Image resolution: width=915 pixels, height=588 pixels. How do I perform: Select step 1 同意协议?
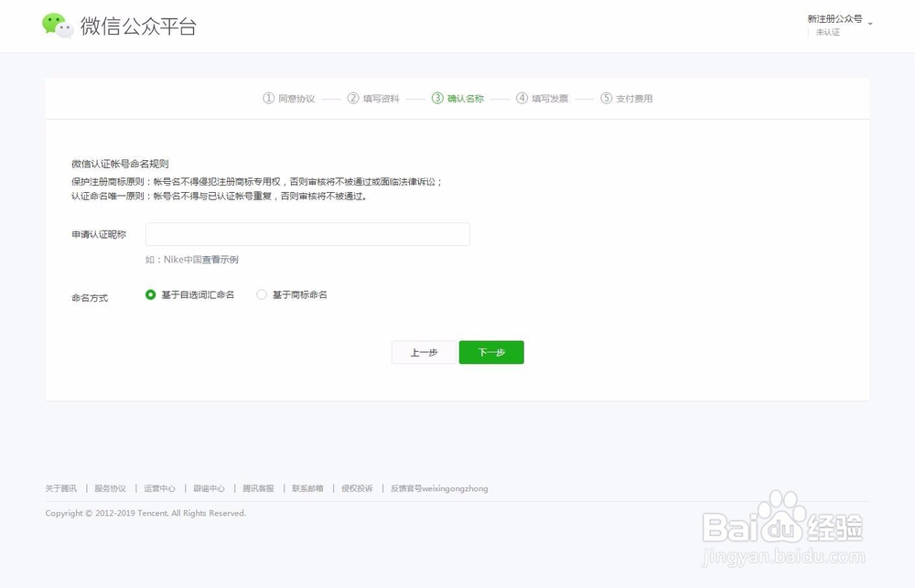[x=289, y=98]
